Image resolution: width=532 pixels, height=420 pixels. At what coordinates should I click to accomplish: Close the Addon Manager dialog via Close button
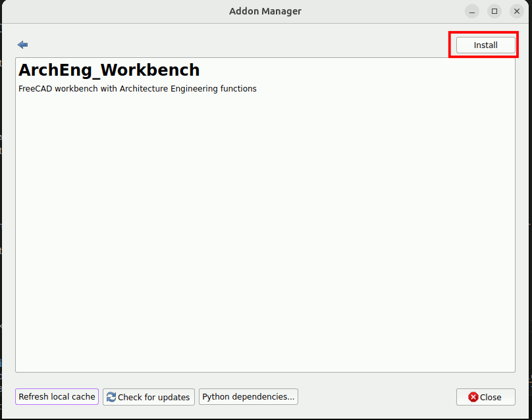tap(485, 397)
